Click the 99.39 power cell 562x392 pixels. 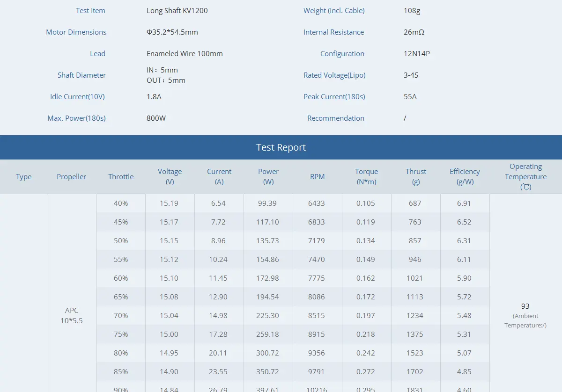click(267, 203)
